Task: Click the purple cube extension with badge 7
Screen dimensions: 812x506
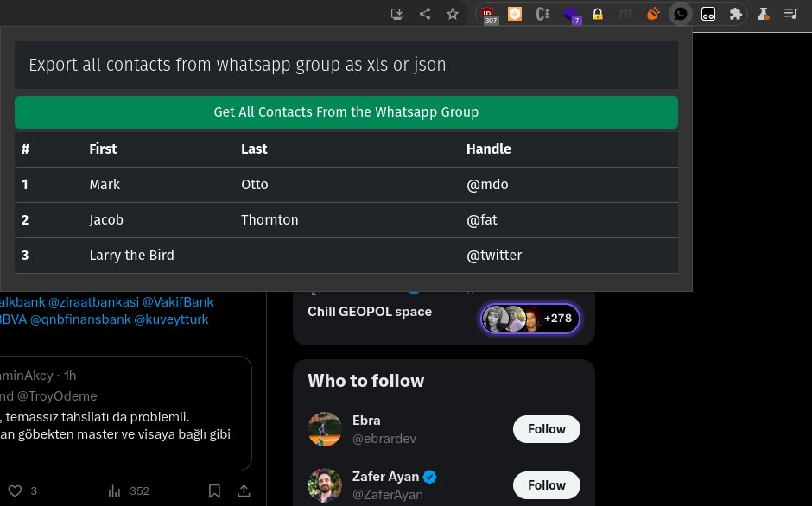Action: coord(571,15)
